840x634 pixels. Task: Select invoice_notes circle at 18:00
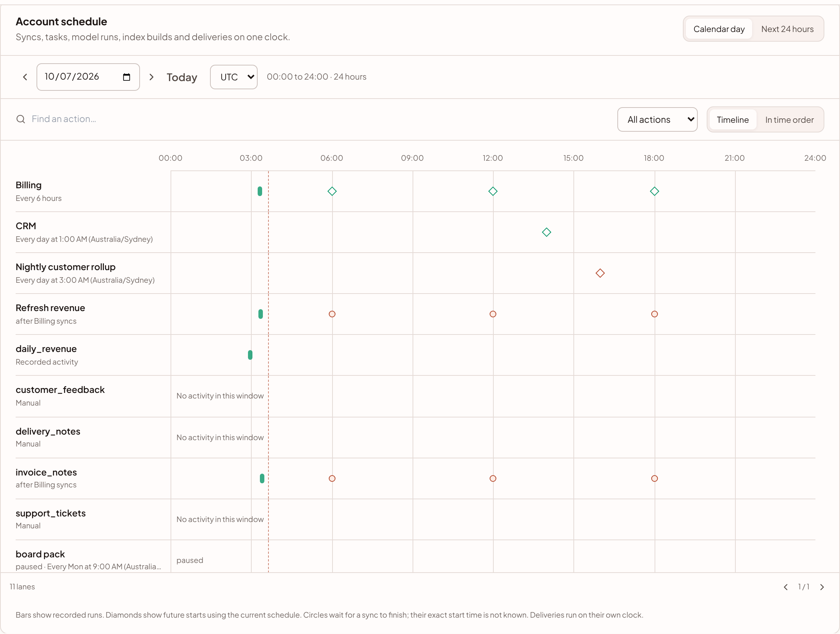point(654,478)
